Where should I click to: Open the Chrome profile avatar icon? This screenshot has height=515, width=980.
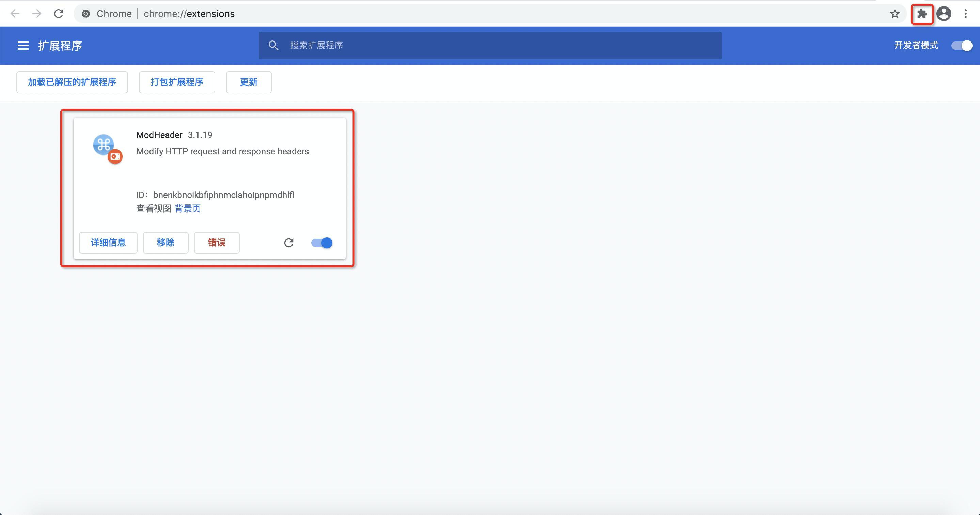tap(944, 14)
